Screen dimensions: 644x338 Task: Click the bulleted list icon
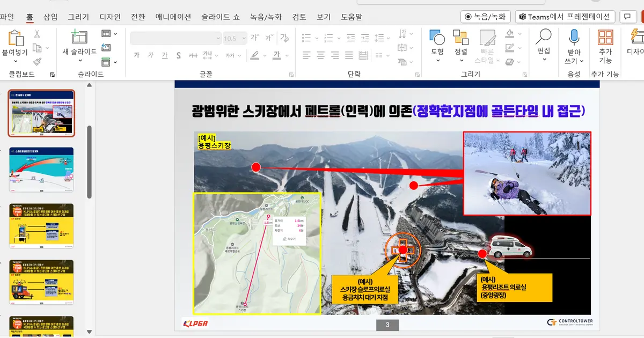tap(306, 38)
